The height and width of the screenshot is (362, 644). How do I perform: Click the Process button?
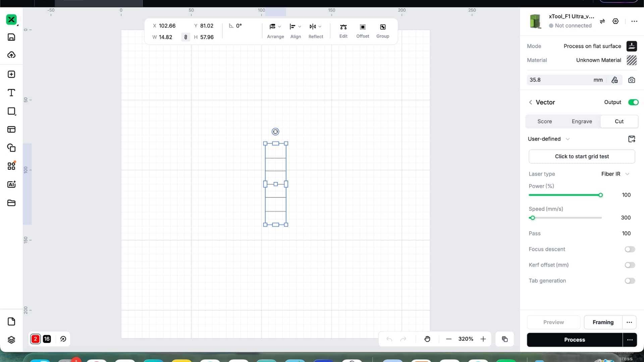point(574,340)
